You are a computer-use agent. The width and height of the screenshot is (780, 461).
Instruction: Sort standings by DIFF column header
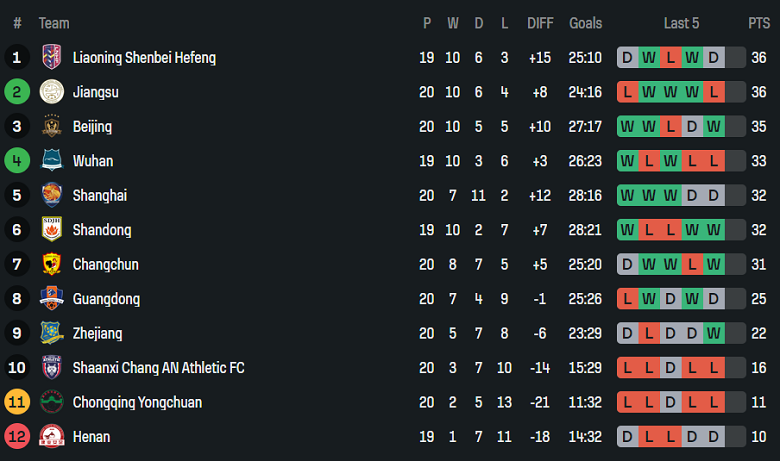540,23
